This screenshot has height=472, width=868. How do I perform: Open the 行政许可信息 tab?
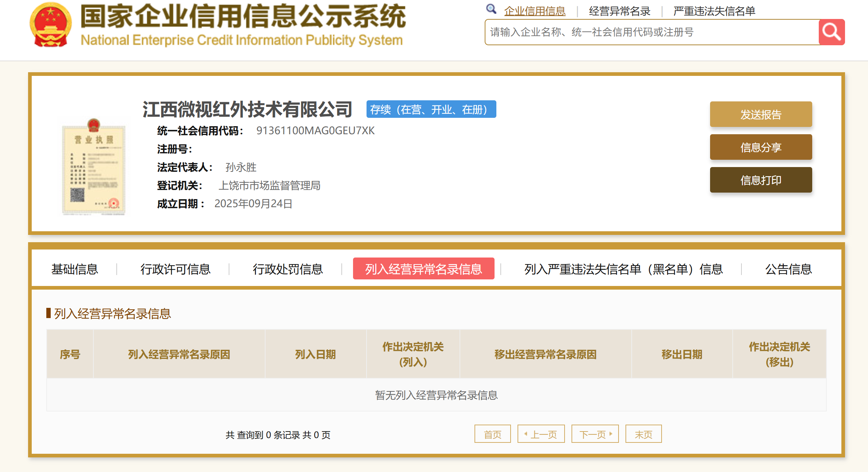pyautogui.click(x=175, y=269)
